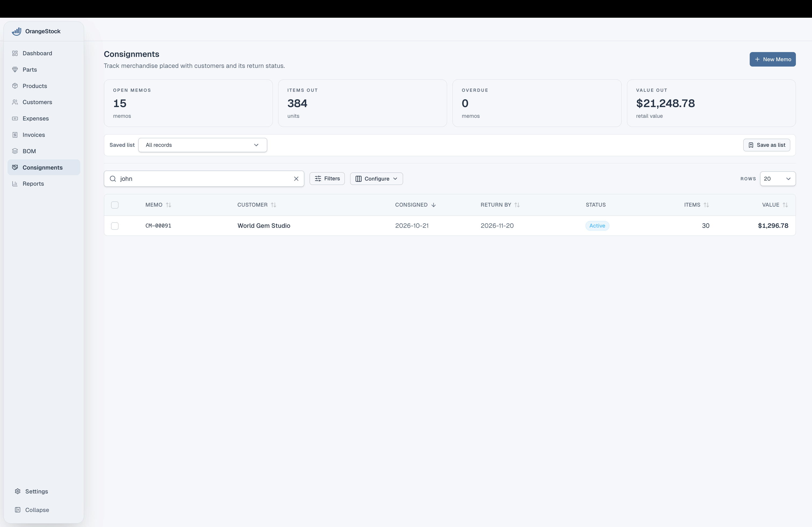Expand the Configure columns dropdown

376,179
